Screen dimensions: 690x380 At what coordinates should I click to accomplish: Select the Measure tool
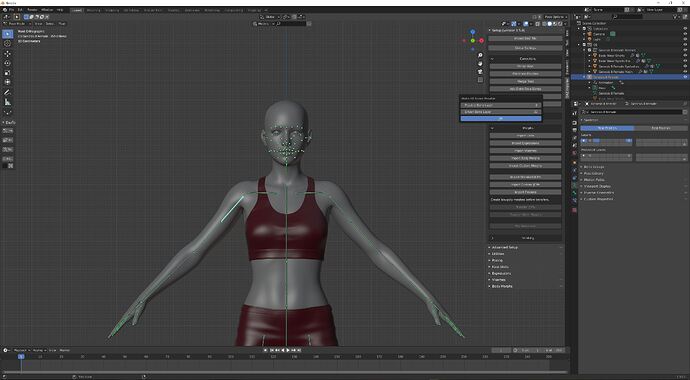pos(7,102)
